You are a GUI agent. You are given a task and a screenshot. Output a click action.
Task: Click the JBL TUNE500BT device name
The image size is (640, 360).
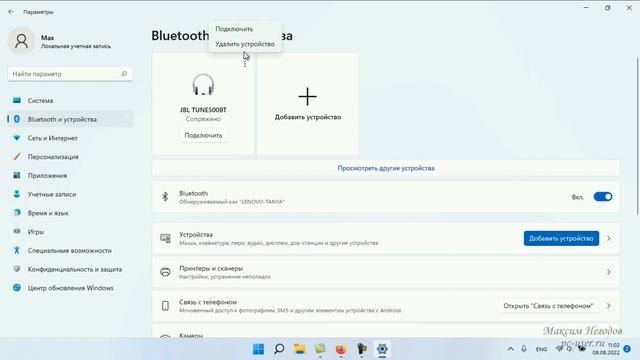(x=203, y=110)
